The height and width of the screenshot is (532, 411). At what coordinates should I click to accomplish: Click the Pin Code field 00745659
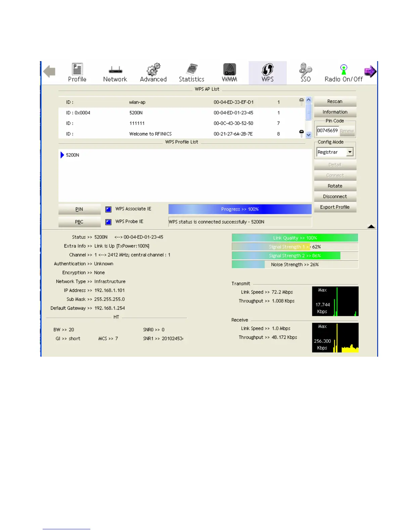[327, 131]
